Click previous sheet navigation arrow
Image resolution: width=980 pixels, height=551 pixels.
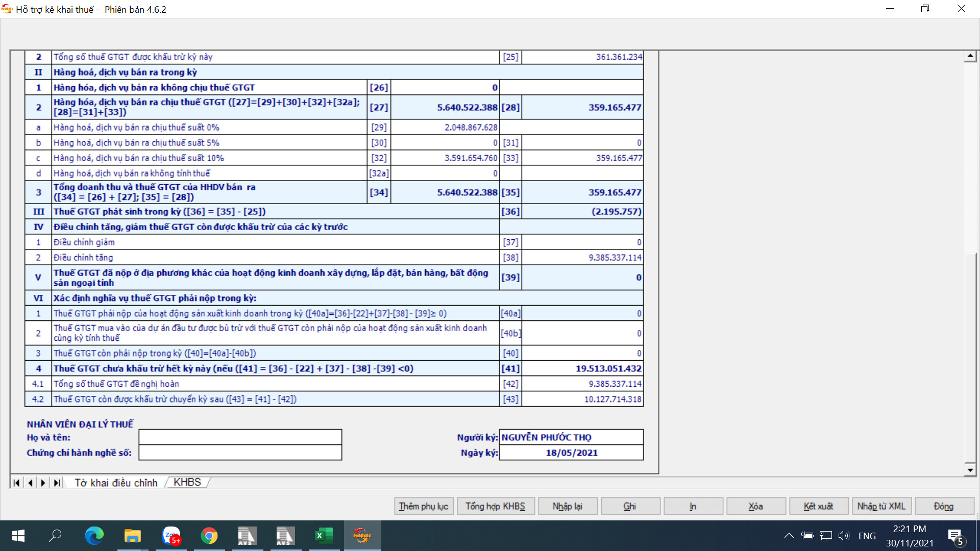point(30,483)
